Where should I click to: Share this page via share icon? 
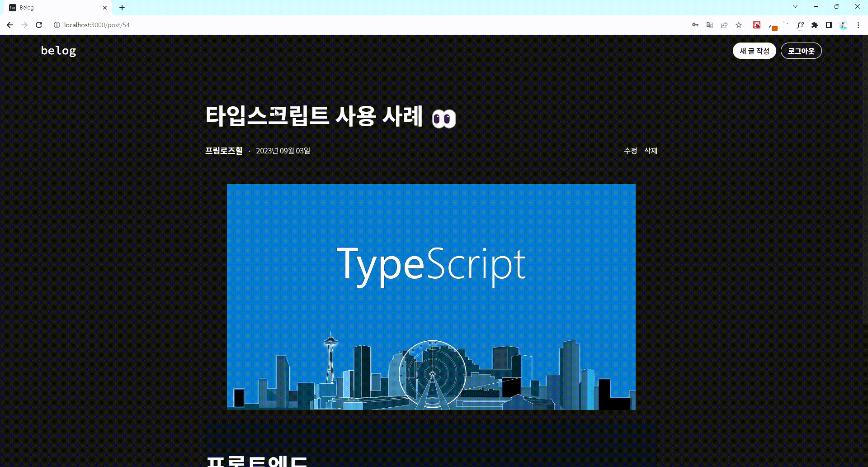tap(724, 25)
